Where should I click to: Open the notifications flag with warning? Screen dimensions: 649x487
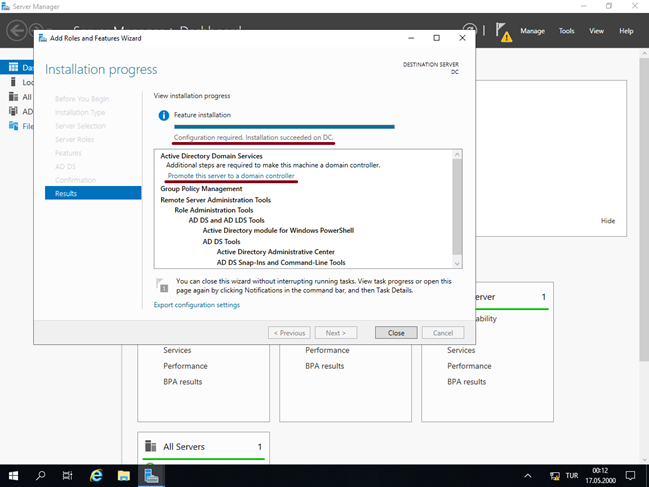504,32
